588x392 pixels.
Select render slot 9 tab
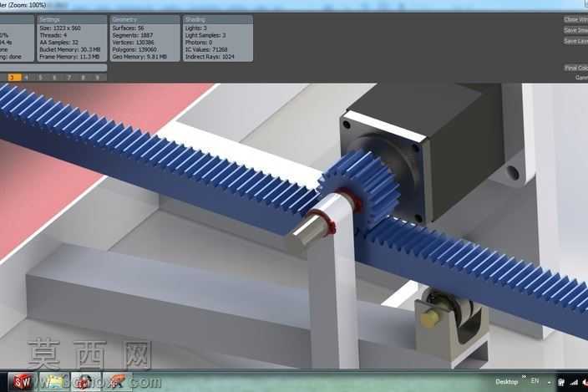tap(98, 77)
